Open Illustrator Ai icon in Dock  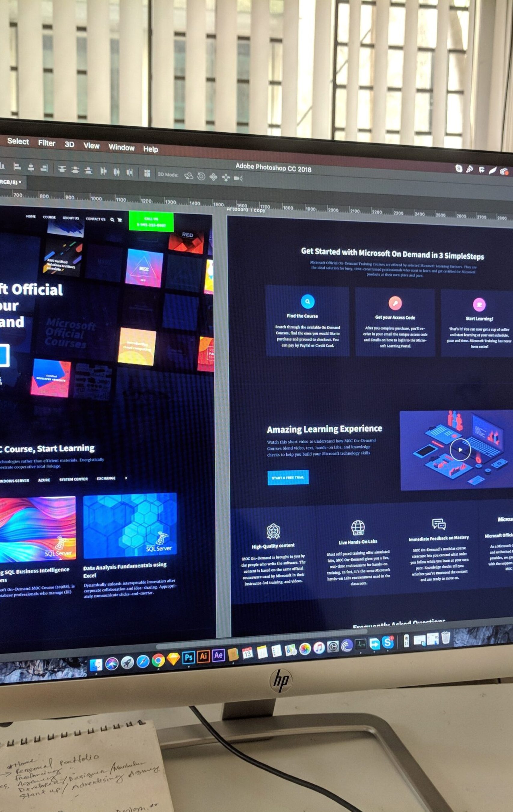point(203,656)
